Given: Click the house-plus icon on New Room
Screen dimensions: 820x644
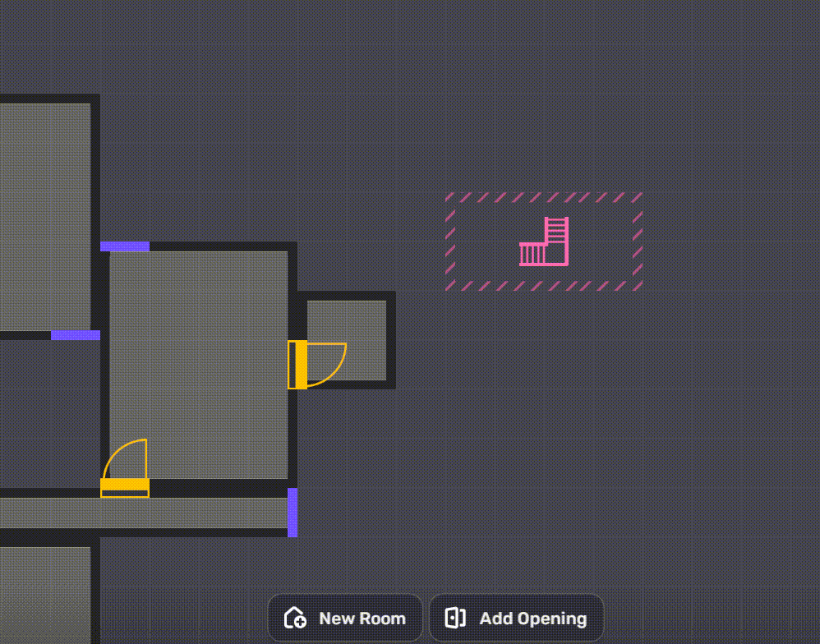Looking at the screenshot, I should click(x=295, y=618).
